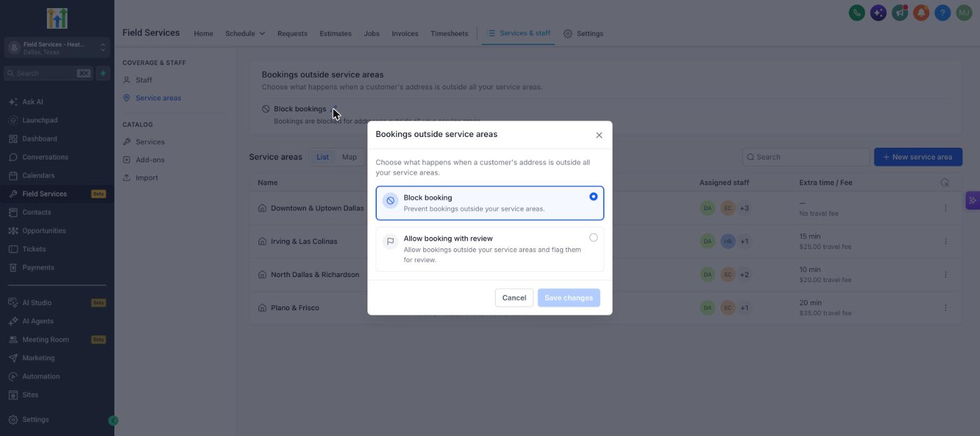The height and width of the screenshot is (436, 980).
Task: Open row menu for North Dallas & Richardson
Action: [945, 275]
